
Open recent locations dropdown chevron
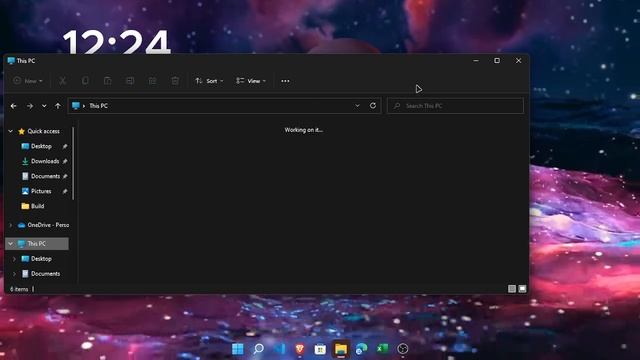[44, 106]
